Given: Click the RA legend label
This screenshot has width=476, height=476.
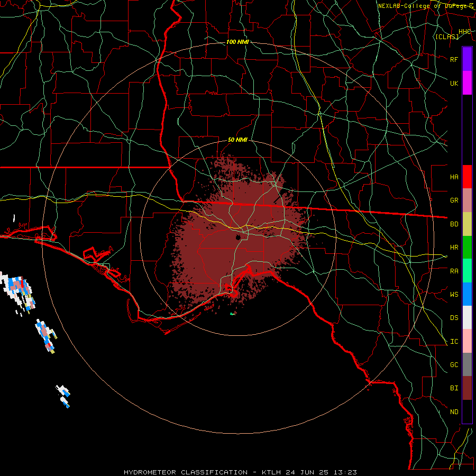Looking at the screenshot, I should click(454, 271).
